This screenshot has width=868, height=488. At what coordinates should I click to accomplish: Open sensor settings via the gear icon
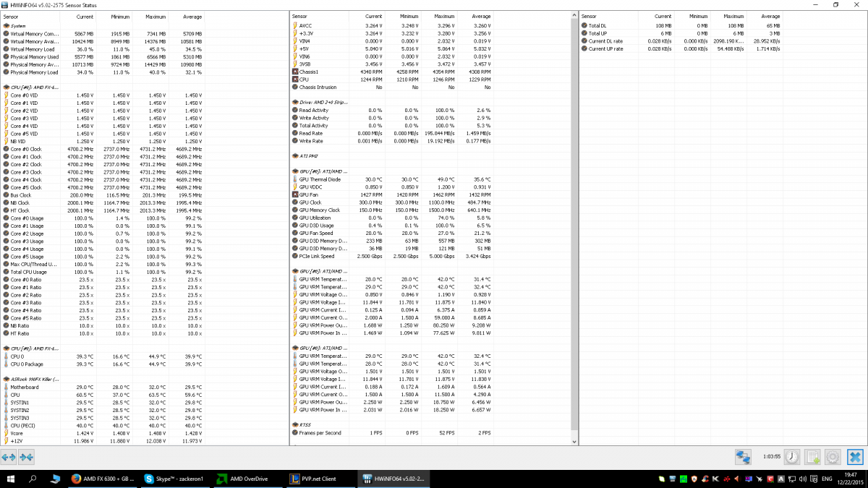[833, 457]
